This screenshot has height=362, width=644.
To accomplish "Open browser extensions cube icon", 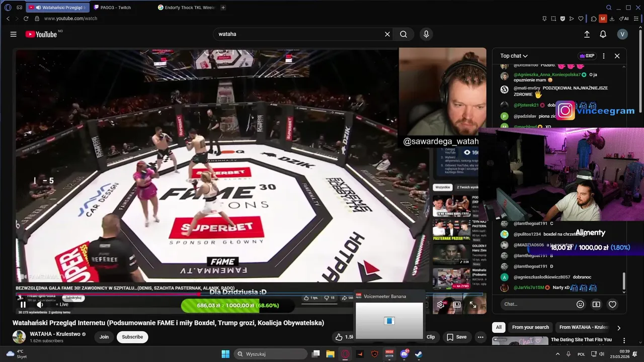I will point(594,19).
